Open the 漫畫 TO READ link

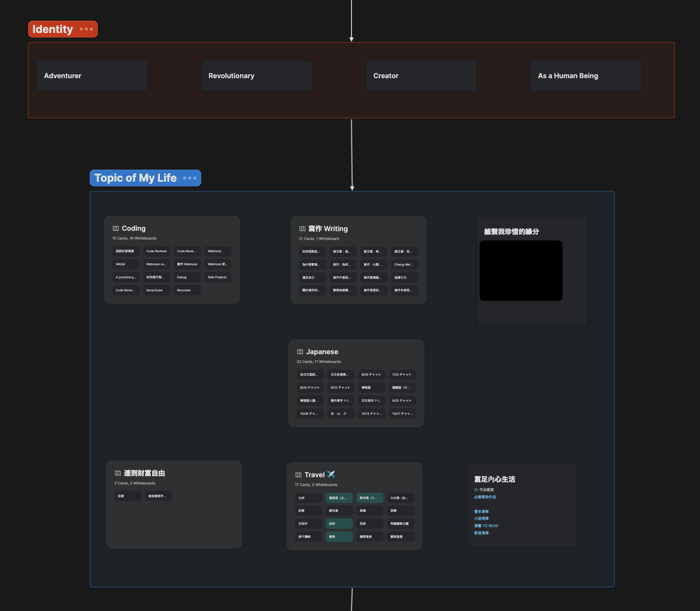tap(486, 526)
